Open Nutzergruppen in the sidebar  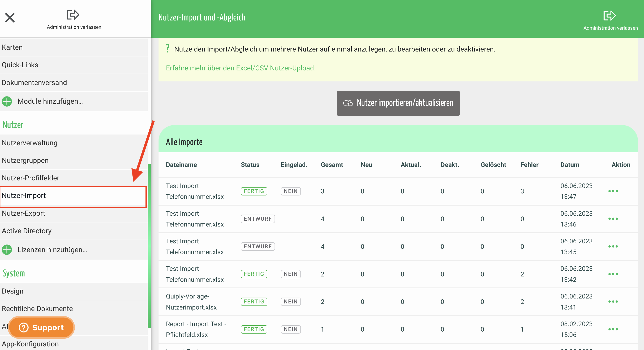tap(74, 160)
